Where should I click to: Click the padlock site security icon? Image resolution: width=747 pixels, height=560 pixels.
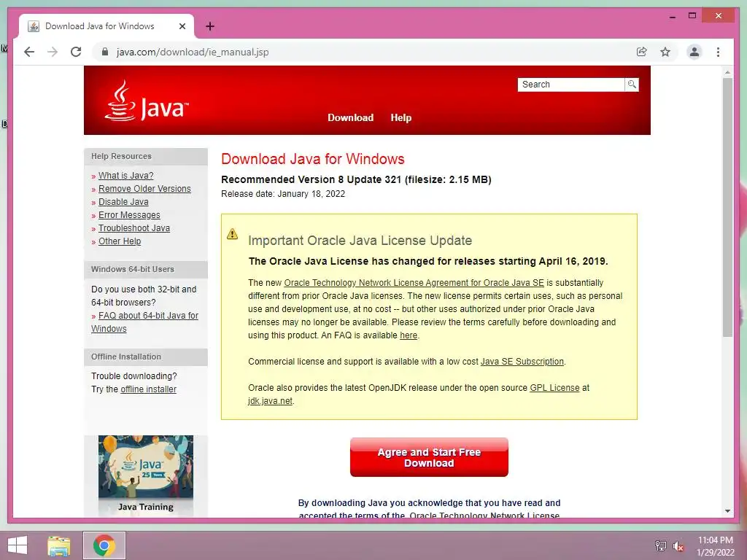105,52
